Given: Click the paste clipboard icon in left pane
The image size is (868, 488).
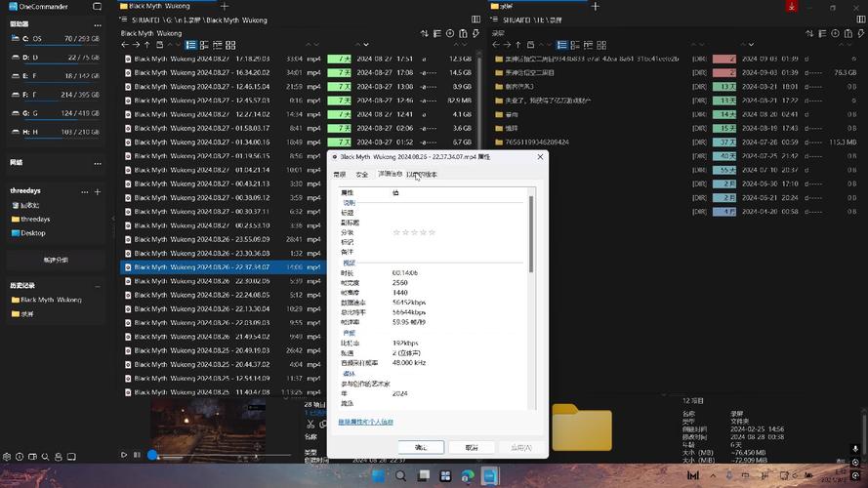Looking at the screenshot, I should click(x=463, y=34).
